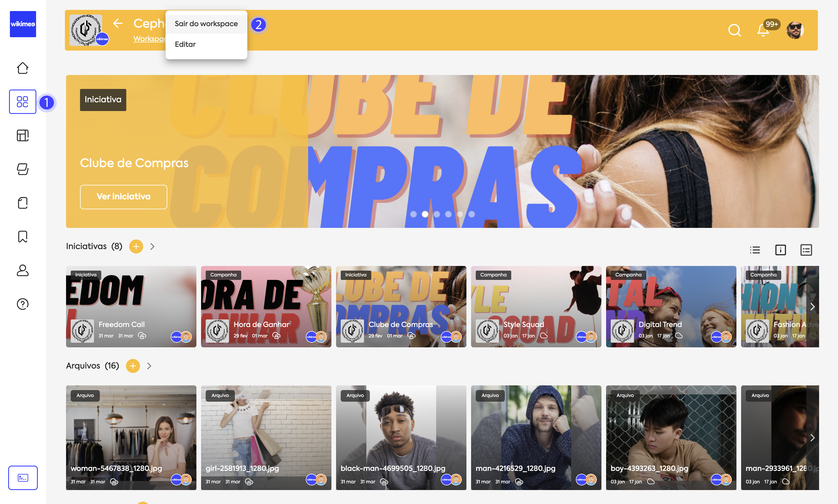Switch to detailed list view icon
The width and height of the screenshot is (838, 504).
(806, 250)
